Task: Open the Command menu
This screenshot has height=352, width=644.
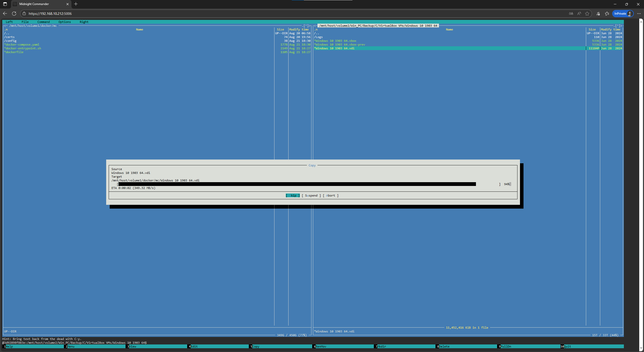Action: (44, 22)
